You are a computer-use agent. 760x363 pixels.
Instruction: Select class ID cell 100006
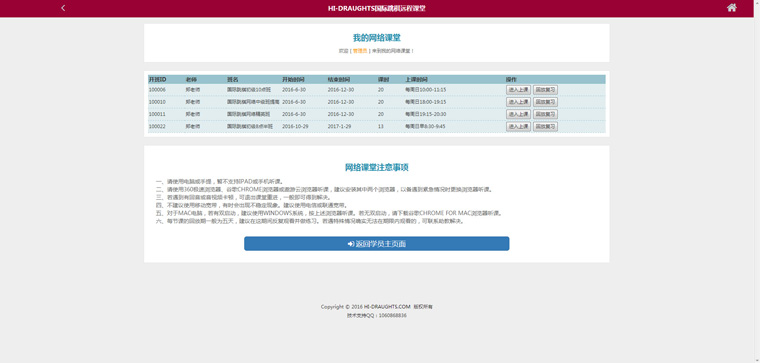(x=157, y=90)
